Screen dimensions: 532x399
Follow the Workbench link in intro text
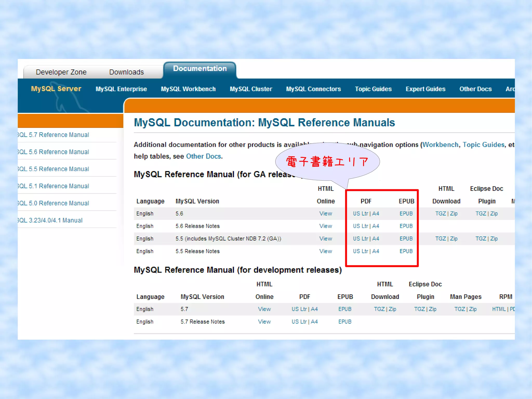click(440, 145)
